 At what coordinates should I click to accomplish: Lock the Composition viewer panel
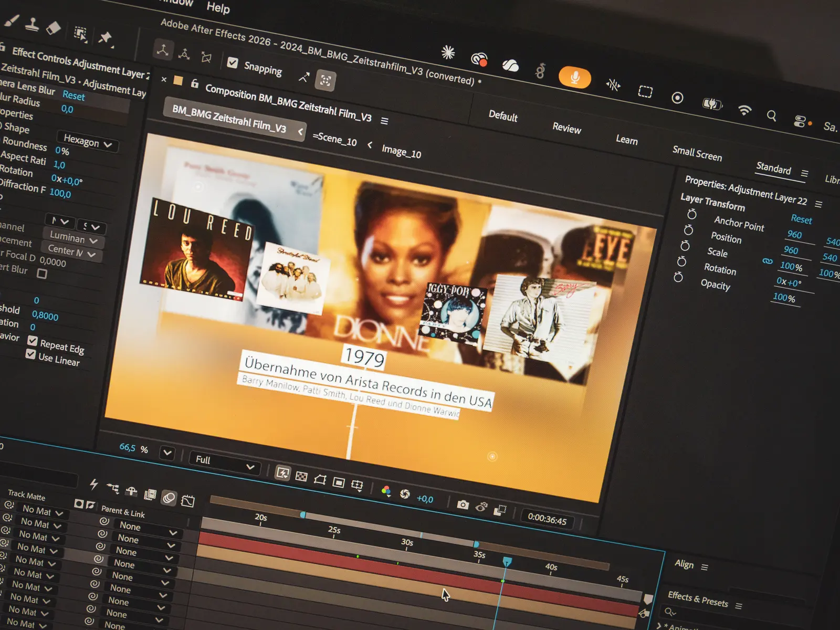(195, 84)
